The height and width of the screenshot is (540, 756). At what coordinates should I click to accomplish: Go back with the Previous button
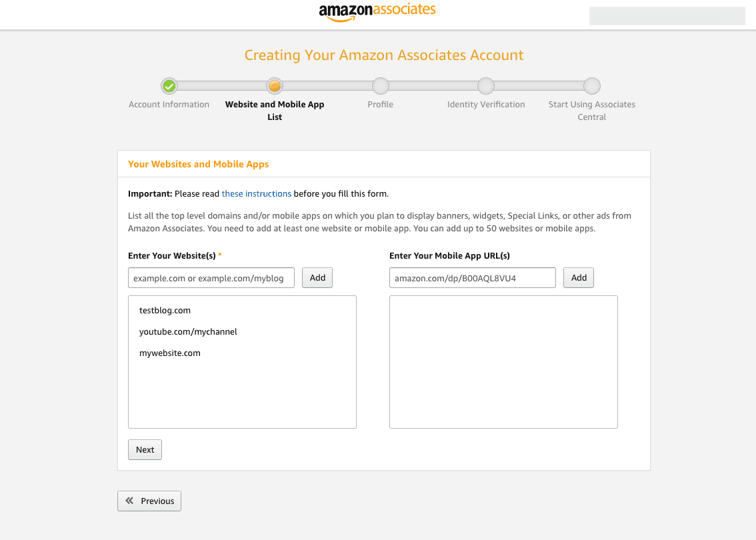(149, 501)
